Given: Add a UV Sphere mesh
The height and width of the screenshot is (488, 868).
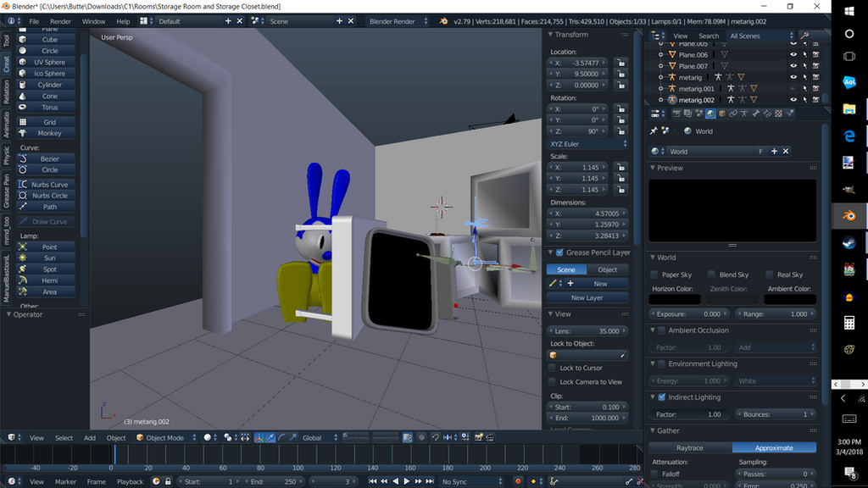Looking at the screenshot, I should (x=46, y=62).
